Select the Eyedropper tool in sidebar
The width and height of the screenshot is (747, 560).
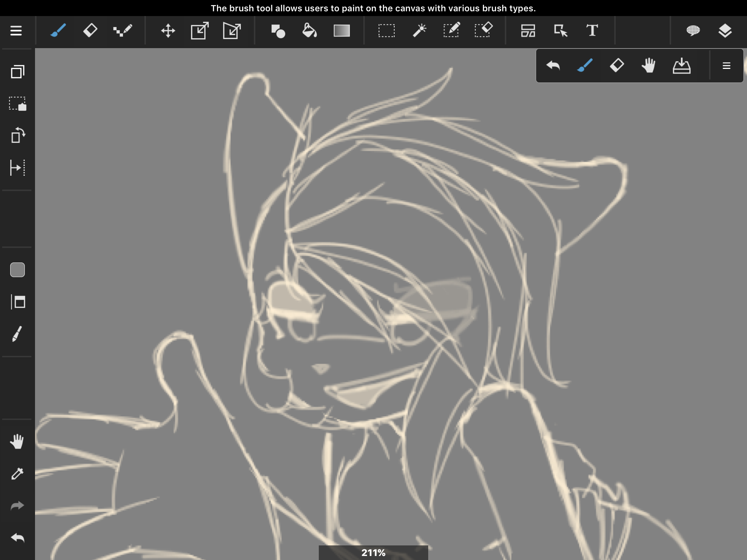click(18, 474)
